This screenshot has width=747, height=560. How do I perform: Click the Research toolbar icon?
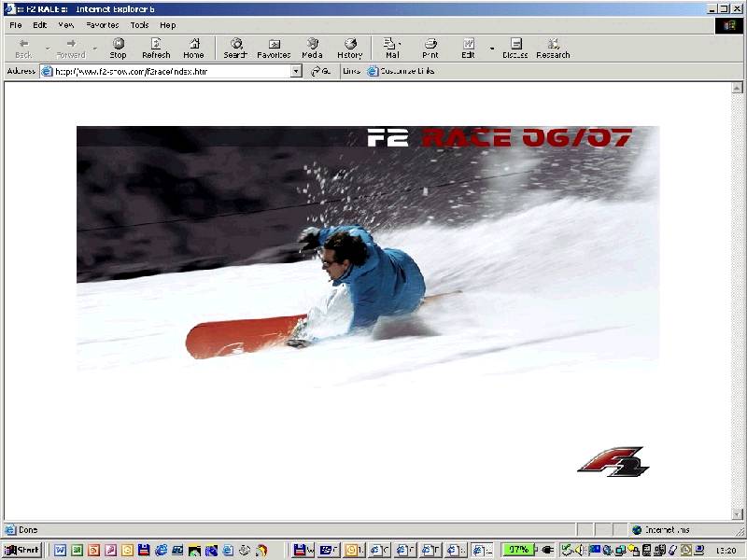[553, 48]
